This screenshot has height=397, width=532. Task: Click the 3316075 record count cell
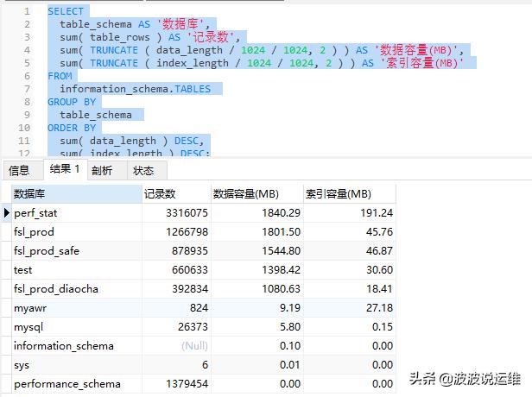click(x=176, y=213)
